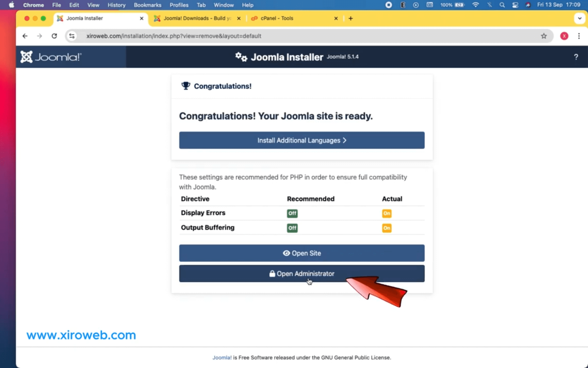Click the play circle icon in menu bar
The image size is (588, 368).
coord(416,5)
